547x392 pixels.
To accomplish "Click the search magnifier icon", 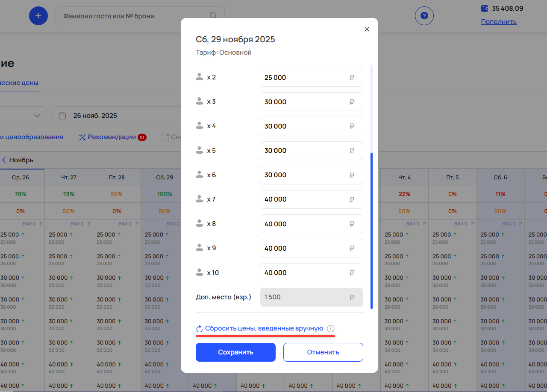I will coord(213,16).
